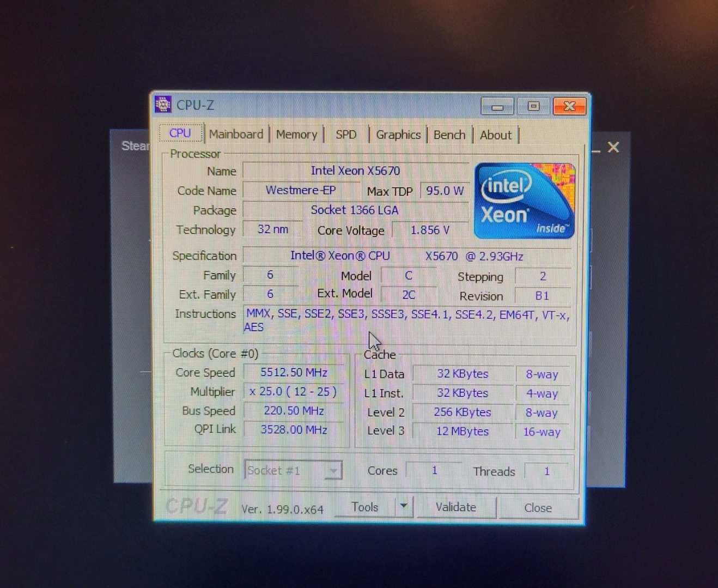Click the Multiplier value x 25.0
This screenshot has height=588, width=718.
pos(294,391)
